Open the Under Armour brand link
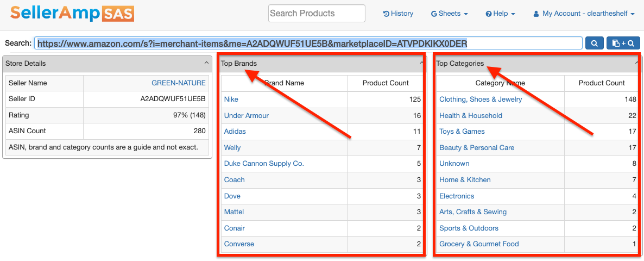The height and width of the screenshot is (261, 644). [247, 115]
